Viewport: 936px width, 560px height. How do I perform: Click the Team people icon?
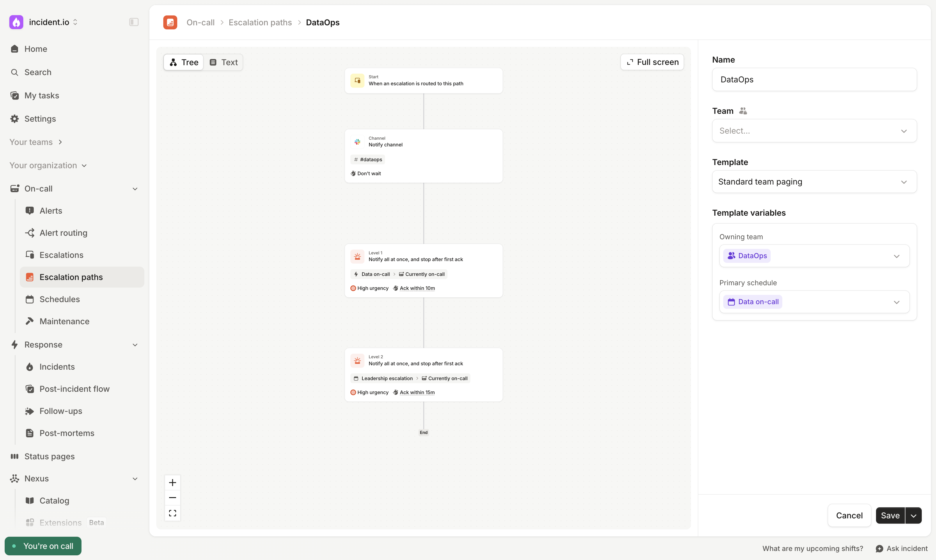point(743,111)
